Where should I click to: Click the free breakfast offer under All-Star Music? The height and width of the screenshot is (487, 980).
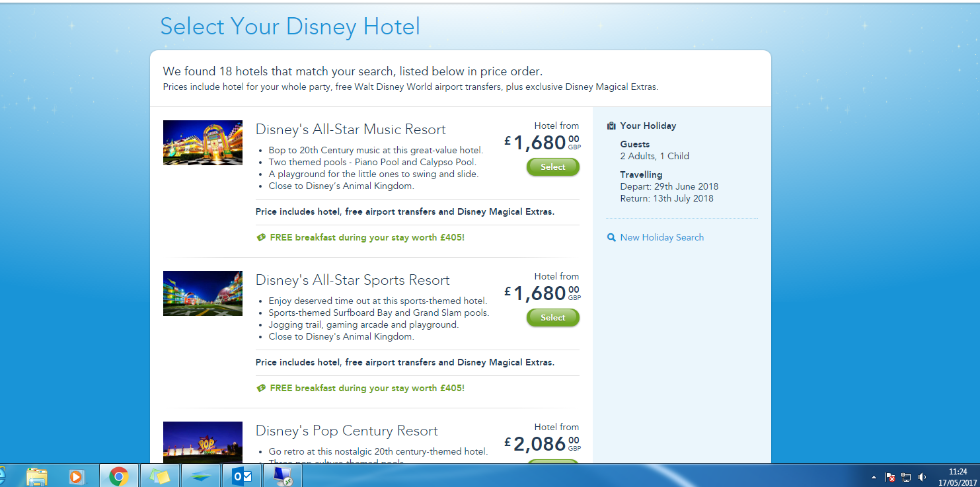(x=367, y=237)
